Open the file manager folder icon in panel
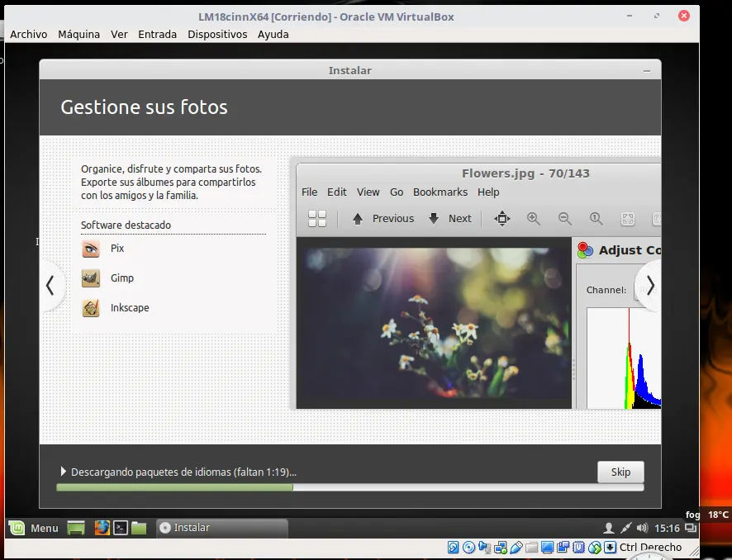Viewport: 732px width, 560px height. click(x=139, y=528)
